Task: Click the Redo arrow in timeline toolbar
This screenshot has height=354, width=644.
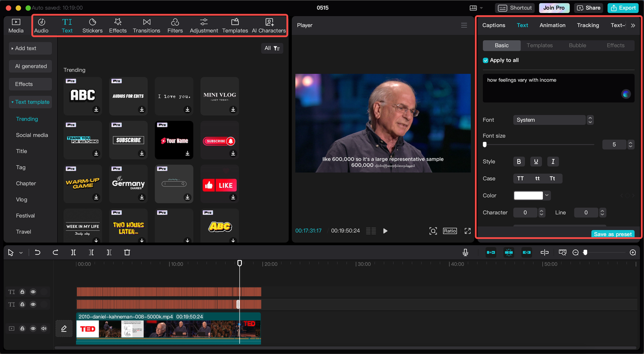Action: [x=55, y=252]
